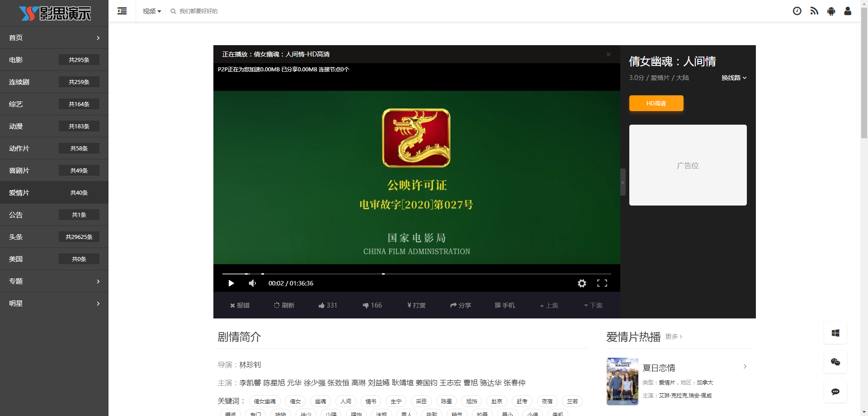
Task: Click the play button in video player
Action: (231, 283)
